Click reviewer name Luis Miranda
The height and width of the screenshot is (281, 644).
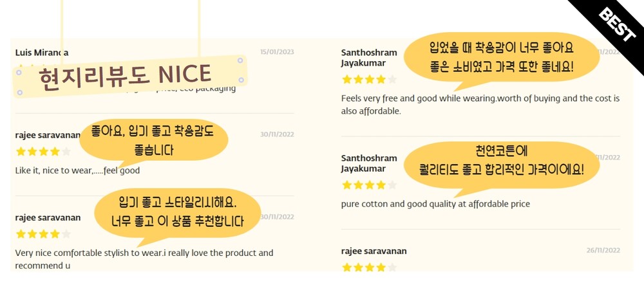pos(42,52)
